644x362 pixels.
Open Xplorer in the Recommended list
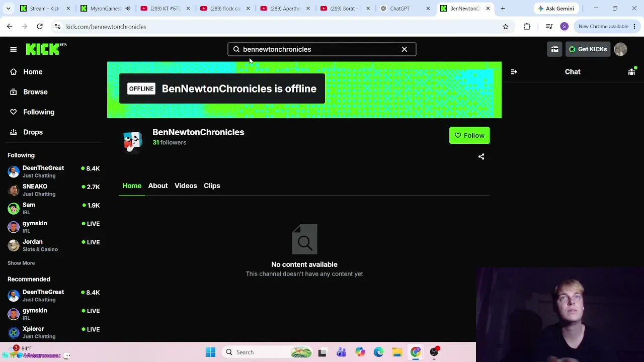tap(53, 332)
